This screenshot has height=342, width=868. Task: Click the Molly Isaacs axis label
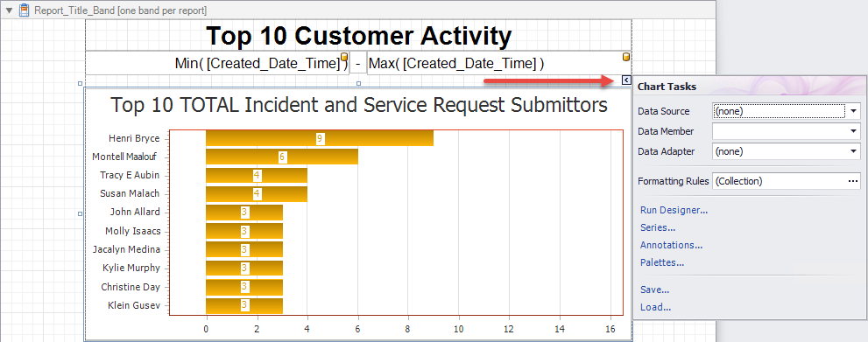pyautogui.click(x=133, y=231)
